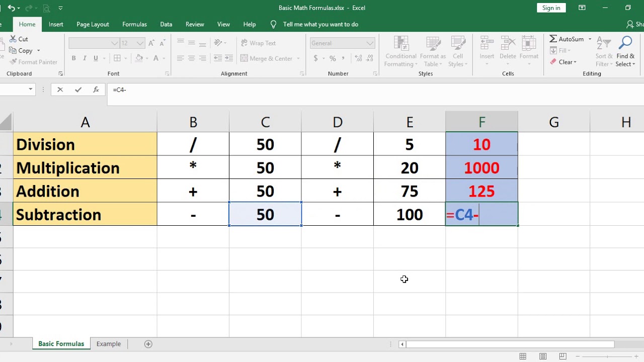The width and height of the screenshot is (644, 362).
Task: Choose Middle Align in Alignment group
Action: [x=191, y=43]
